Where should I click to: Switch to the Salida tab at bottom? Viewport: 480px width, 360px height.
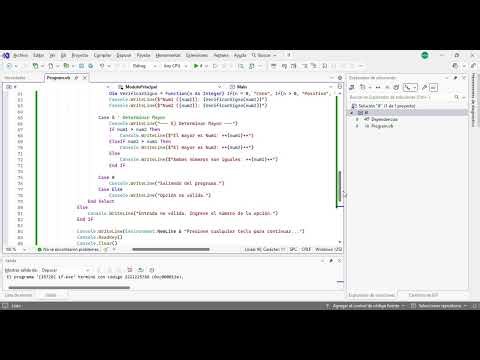pyautogui.click(x=51, y=295)
